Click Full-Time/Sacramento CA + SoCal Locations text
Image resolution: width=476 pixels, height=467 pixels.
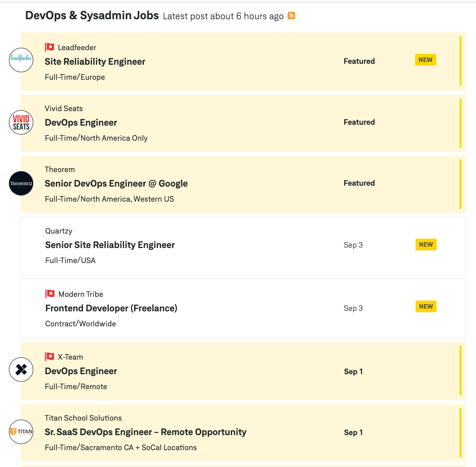121,448
